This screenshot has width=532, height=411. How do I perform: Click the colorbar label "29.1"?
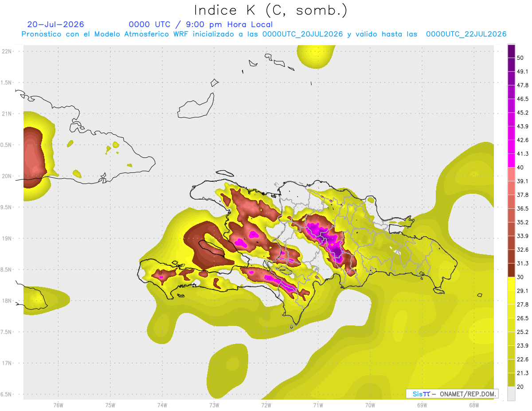tap(523, 291)
